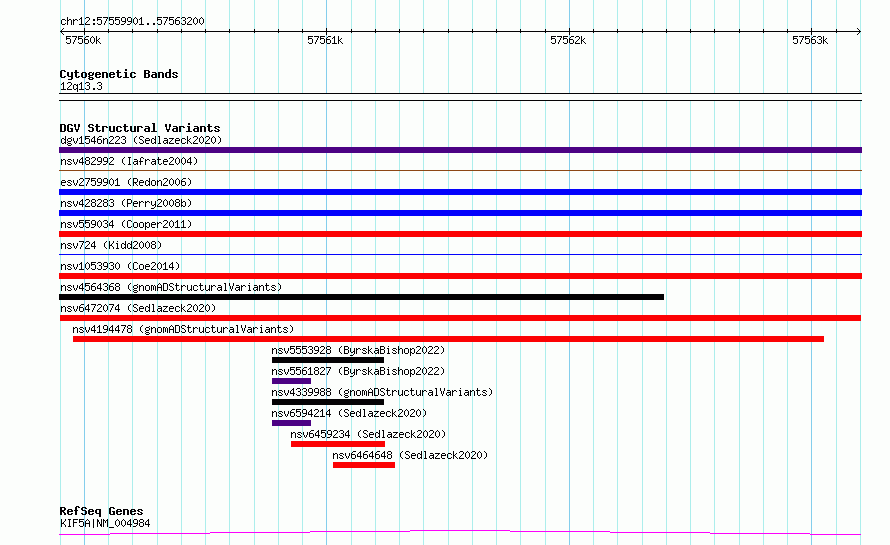Click the right arrow end of ruler
890x545 pixels.
859,31
